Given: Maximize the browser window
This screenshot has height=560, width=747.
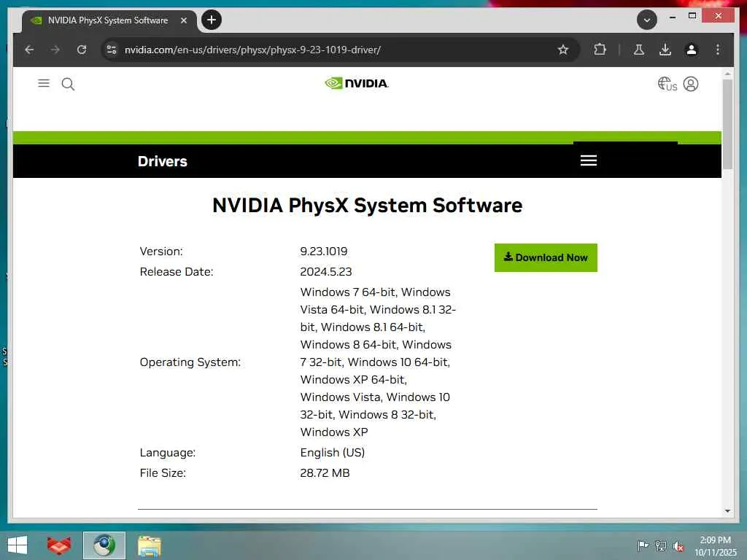Looking at the screenshot, I should tap(692, 16).
